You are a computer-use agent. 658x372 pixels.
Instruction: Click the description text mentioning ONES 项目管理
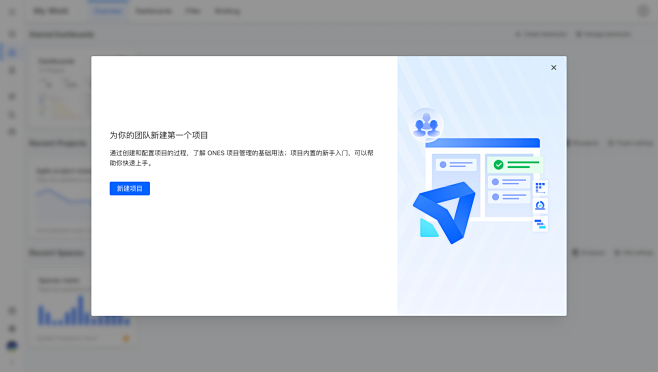click(x=241, y=158)
